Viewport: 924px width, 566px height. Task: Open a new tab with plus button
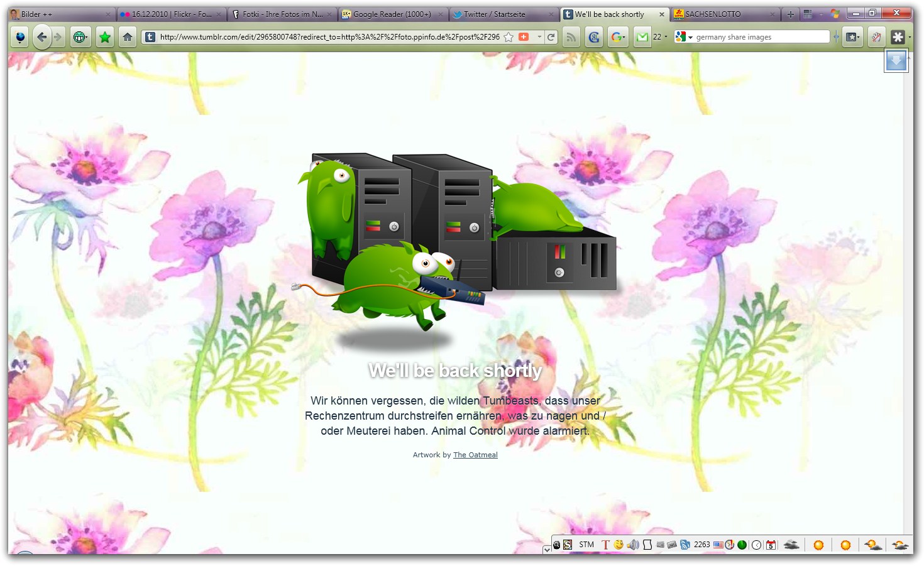pos(790,14)
